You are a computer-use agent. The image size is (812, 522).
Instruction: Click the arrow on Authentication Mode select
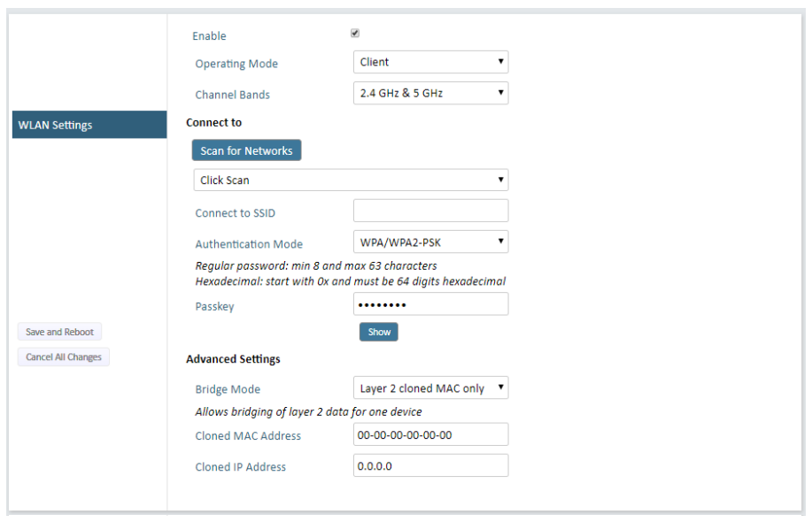501,241
